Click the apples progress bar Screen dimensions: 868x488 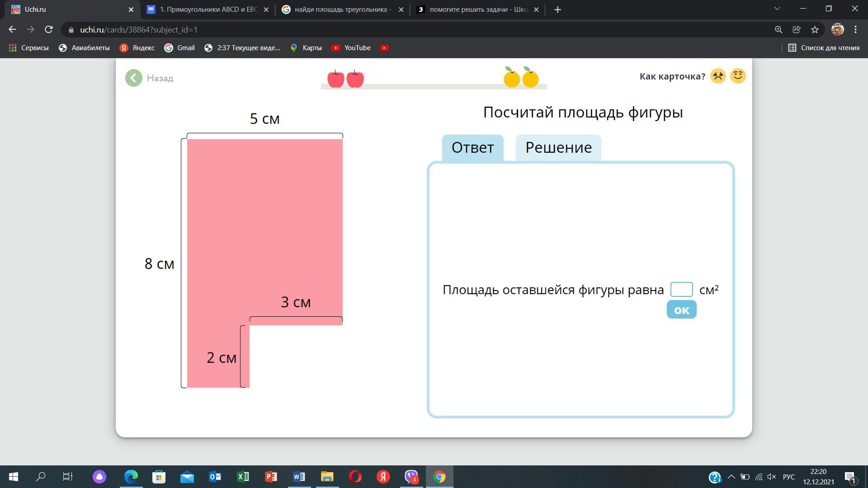coord(434,85)
